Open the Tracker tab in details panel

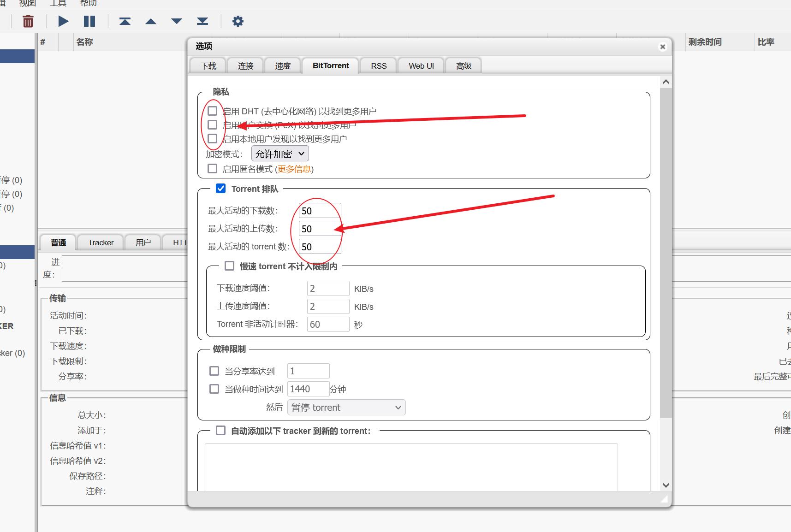[x=101, y=242]
